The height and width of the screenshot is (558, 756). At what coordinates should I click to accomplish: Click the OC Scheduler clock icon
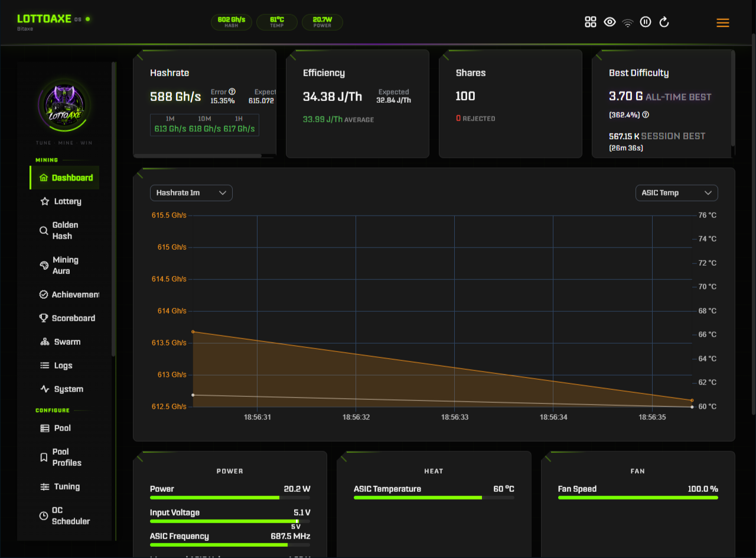pyautogui.click(x=44, y=516)
